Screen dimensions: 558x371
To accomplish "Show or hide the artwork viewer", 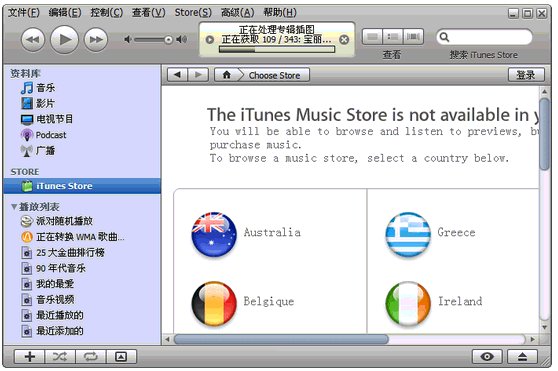I will click(121, 356).
